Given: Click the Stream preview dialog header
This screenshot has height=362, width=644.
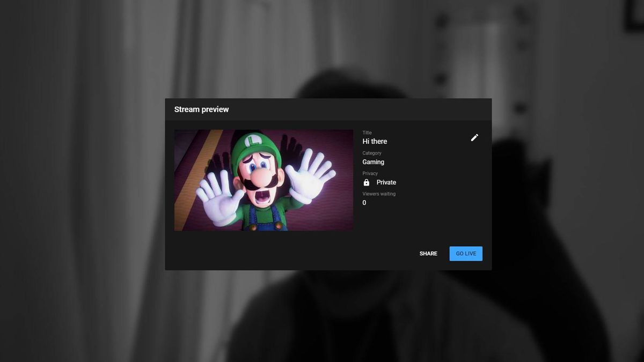Looking at the screenshot, I should (x=201, y=109).
